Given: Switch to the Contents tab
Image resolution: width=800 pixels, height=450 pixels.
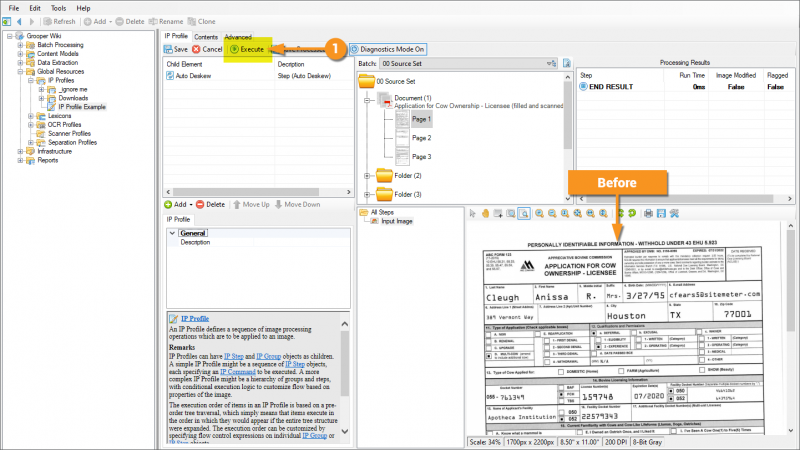Looking at the screenshot, I should pos(206,36).
